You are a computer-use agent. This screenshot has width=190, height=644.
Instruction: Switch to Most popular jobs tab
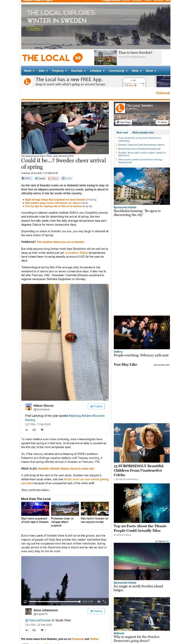pos(143,132)
